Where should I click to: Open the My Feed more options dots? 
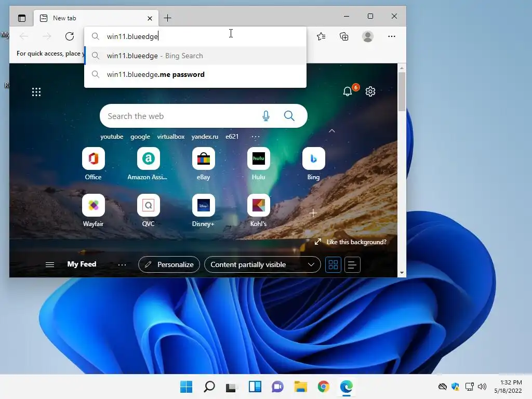click(122, 264)
